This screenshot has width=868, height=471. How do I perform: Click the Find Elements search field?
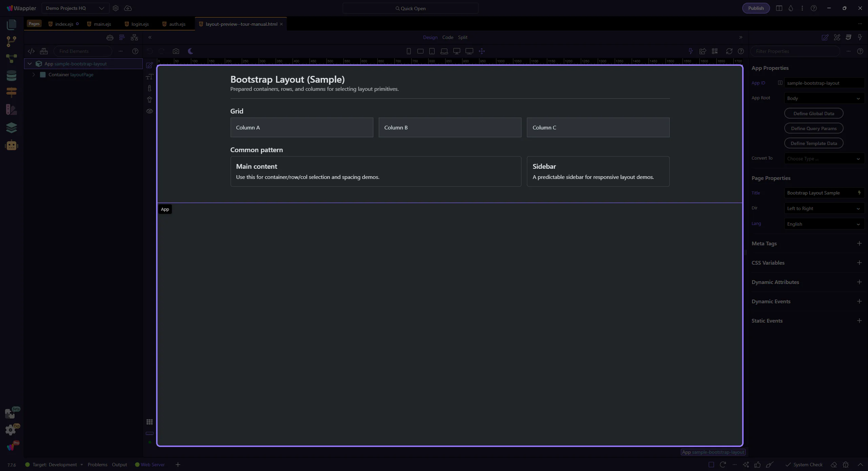(x=83, y=51)
